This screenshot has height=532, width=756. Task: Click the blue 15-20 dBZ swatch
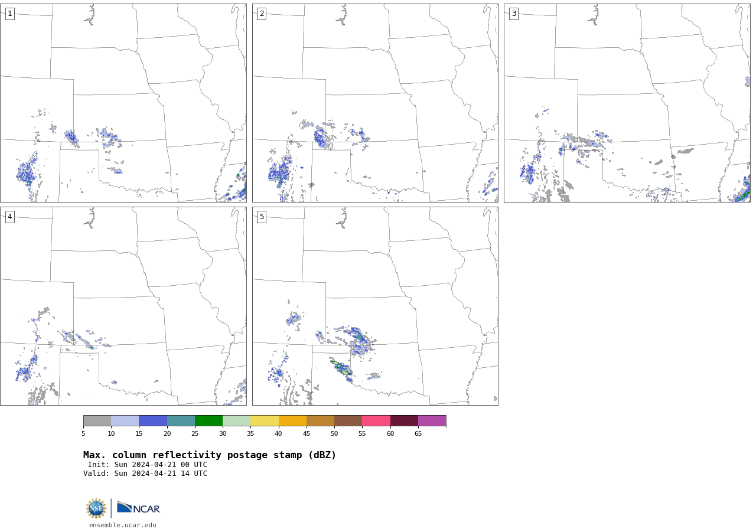click(153, 420)
